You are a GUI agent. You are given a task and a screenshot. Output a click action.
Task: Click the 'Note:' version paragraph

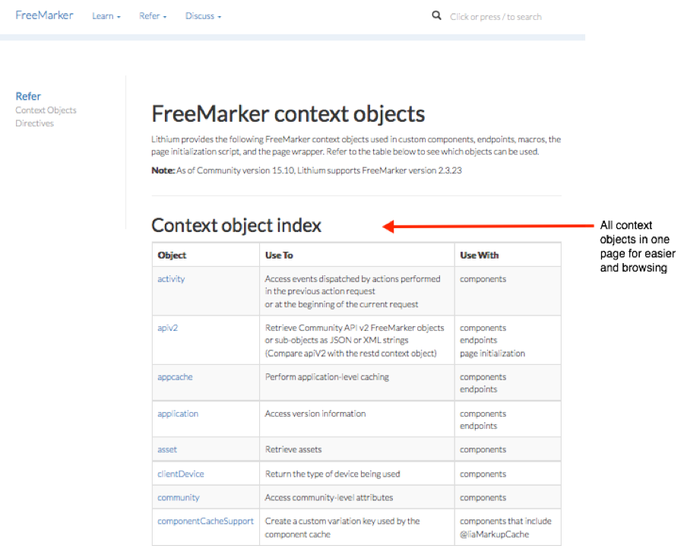coord(306,171)
